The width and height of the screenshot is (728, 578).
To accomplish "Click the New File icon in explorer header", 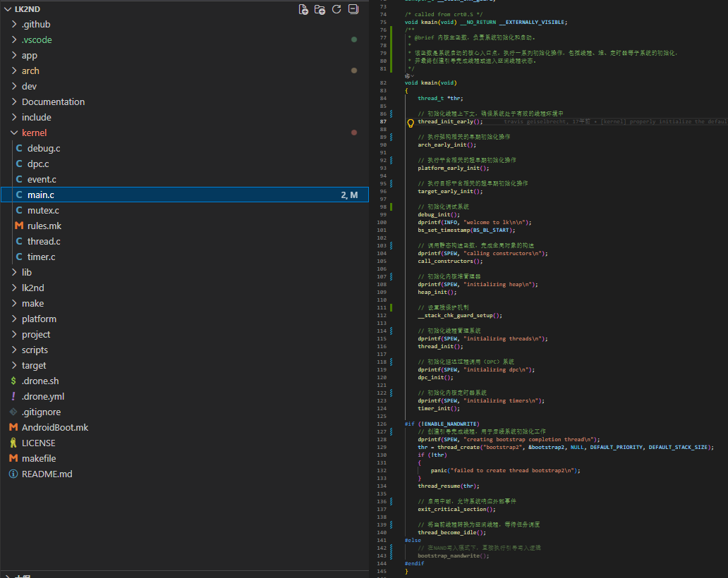I will (303, 9).
